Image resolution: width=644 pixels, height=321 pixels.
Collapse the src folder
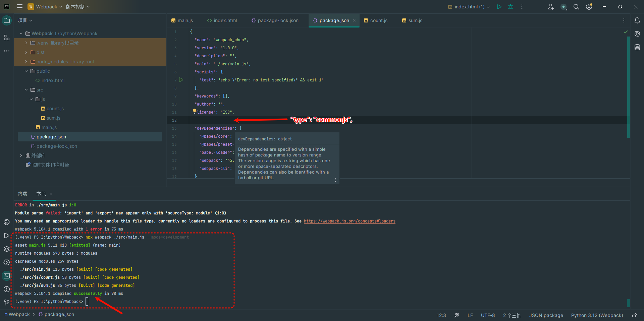[26, 90]
